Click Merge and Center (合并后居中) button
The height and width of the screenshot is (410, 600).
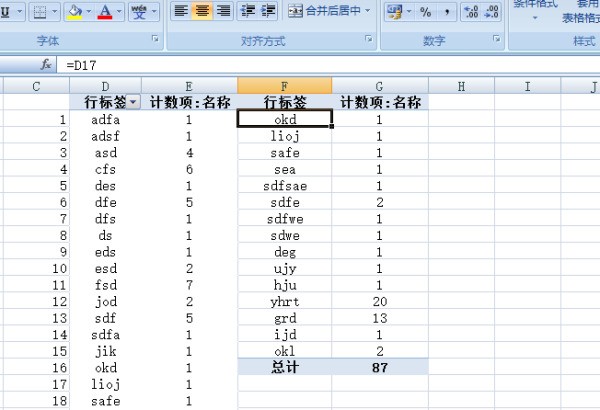coord(324,11)
